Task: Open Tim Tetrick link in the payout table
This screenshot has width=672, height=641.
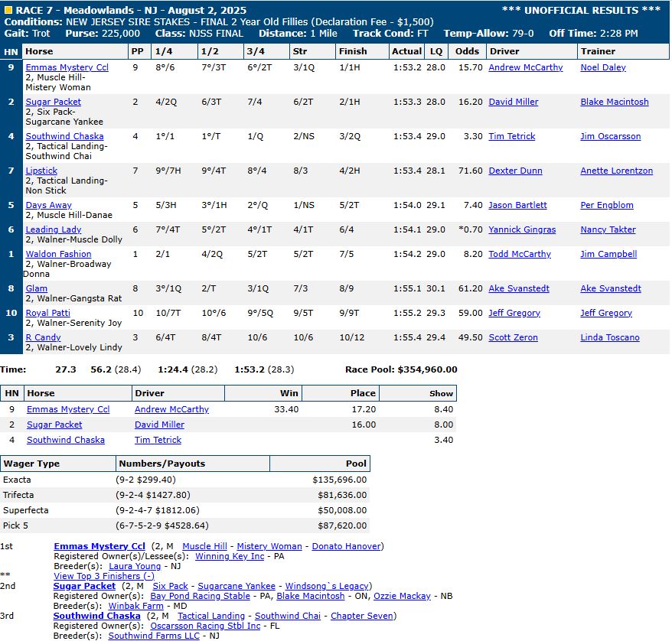Action: pos(158,440)
